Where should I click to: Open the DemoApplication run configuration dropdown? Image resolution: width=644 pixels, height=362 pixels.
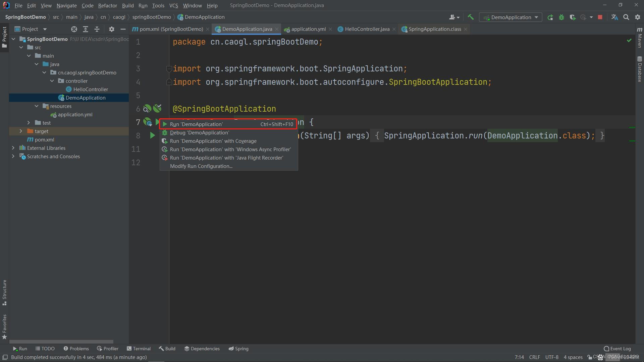(x=511, y=17)
